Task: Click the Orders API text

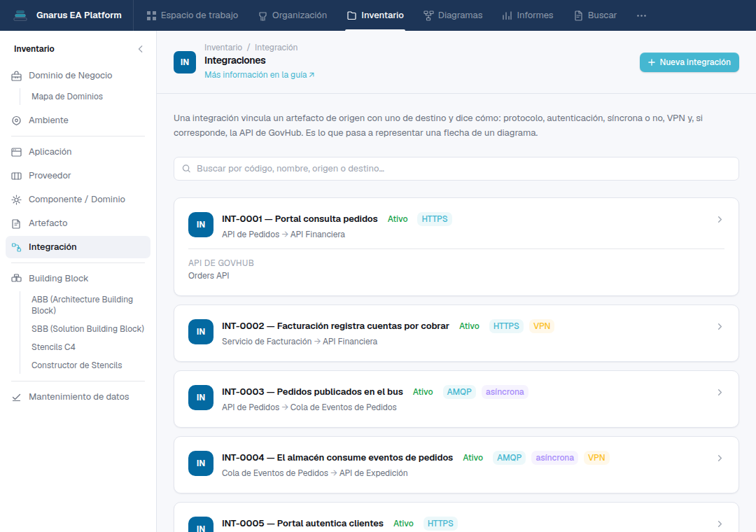Action: [209, 276]
